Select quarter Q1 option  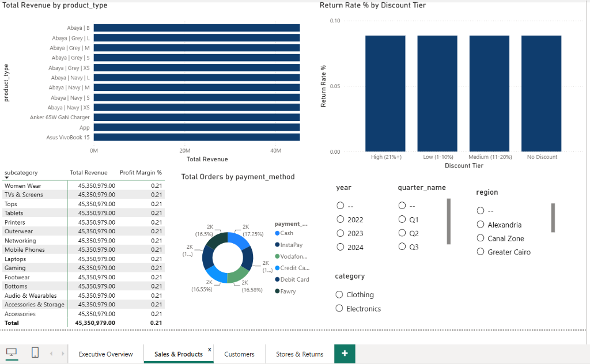pyautogui.click(x=402, y=219)
